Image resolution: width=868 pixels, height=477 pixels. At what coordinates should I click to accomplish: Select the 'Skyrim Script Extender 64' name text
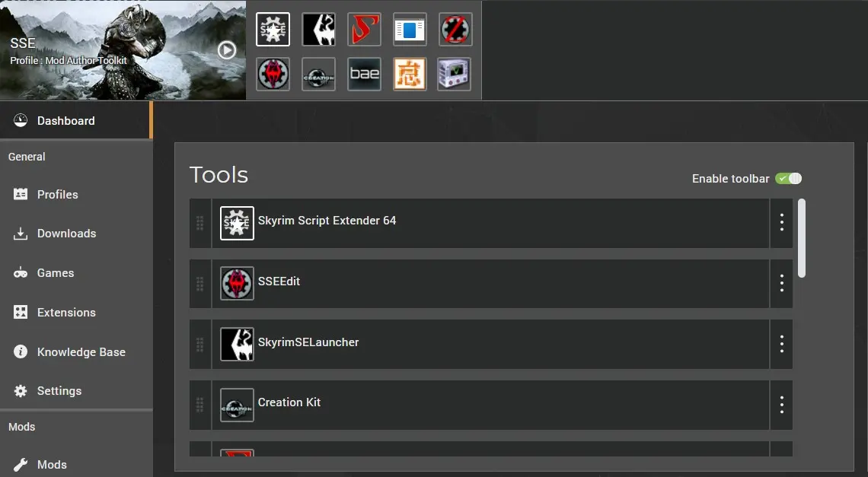click(327, 220)
